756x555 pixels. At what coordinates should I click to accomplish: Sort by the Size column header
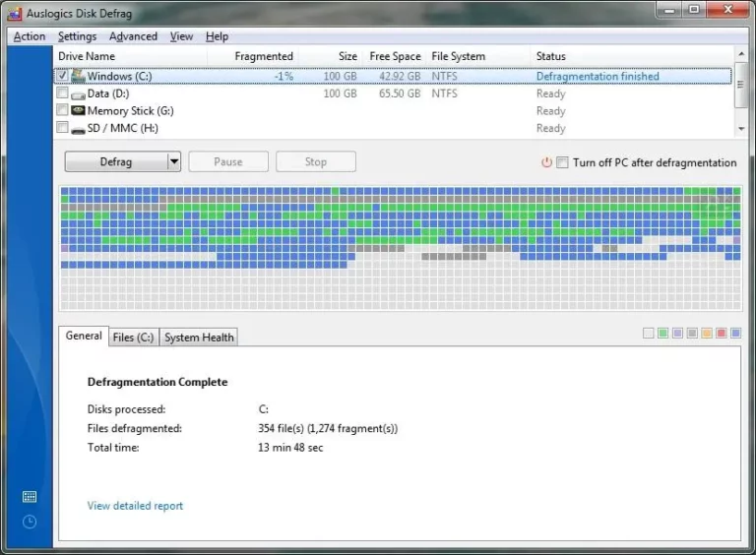(x=331, y=56)
